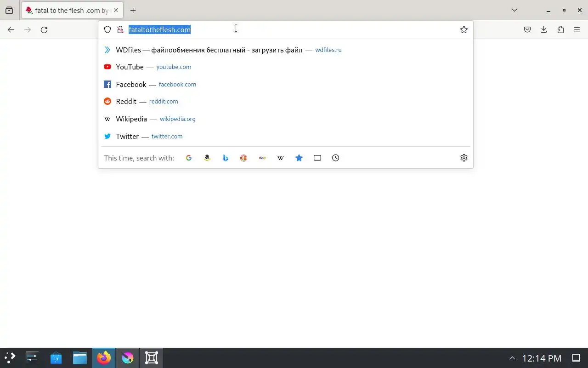Click the Firefox View icon in tab bar

click(9, 10)
